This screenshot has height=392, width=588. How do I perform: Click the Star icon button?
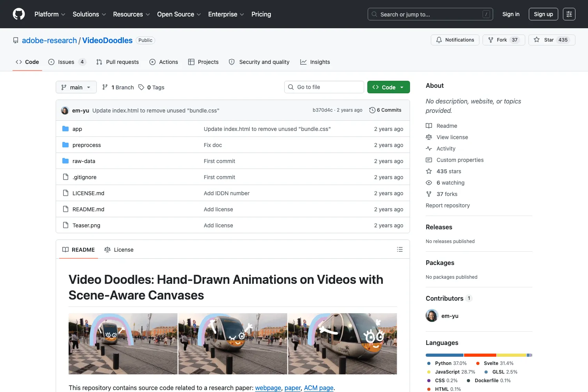coord(552,40)
